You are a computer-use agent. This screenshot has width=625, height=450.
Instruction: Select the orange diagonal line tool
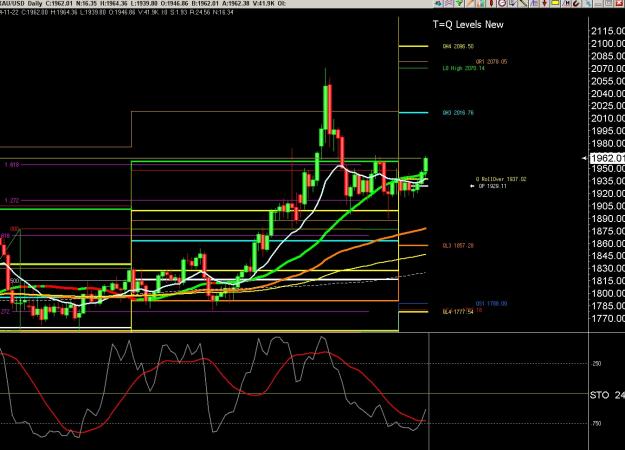click(470, 3)
